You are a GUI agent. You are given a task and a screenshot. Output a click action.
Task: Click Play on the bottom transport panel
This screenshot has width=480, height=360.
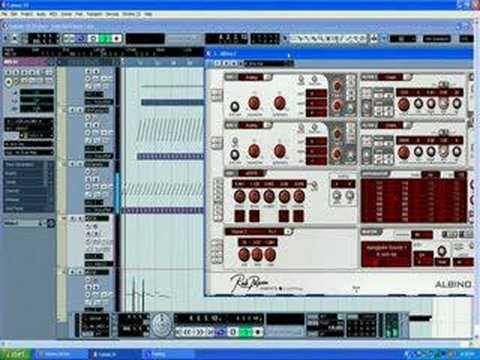pyautogui.click(x=246, y=332)
